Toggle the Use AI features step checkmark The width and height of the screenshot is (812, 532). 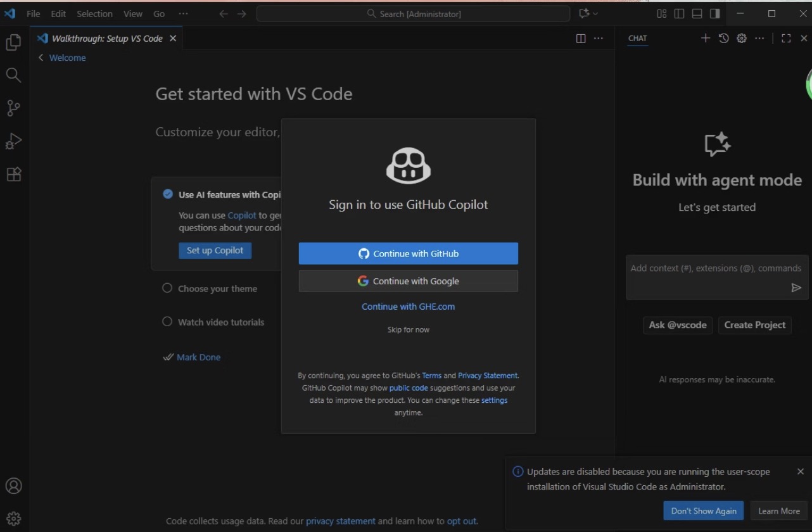[x=168, y=194]
